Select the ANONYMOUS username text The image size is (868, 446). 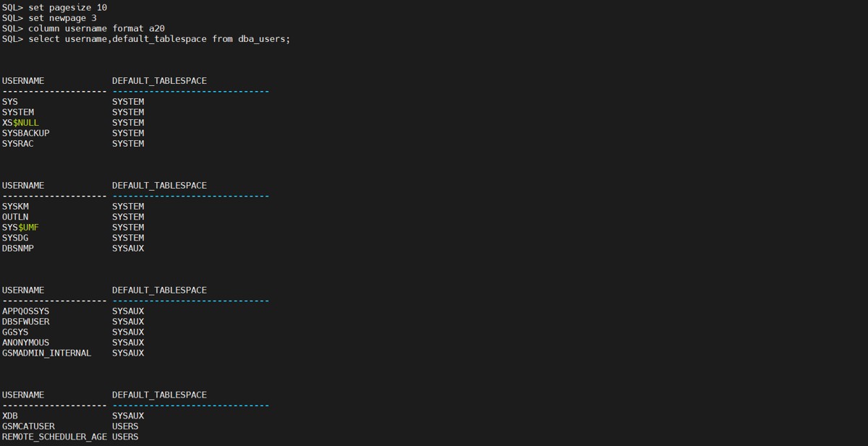pos(25,343)
